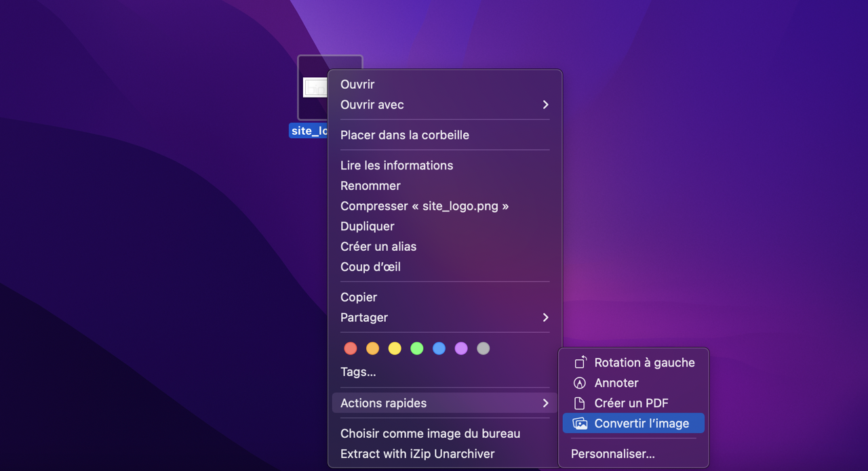The image size is (868, 471).
Task: Apply the green tag color
Action: coord(417,348)
